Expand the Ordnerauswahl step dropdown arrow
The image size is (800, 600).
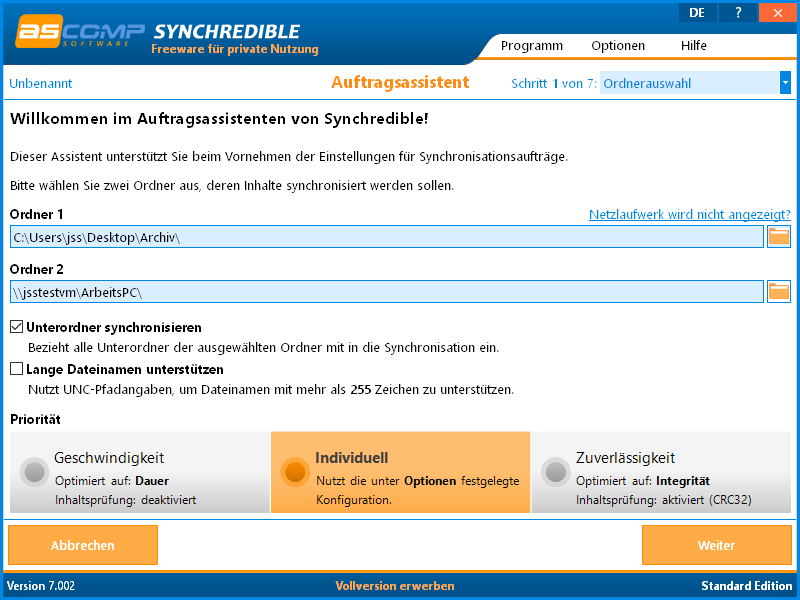point(785,83)
